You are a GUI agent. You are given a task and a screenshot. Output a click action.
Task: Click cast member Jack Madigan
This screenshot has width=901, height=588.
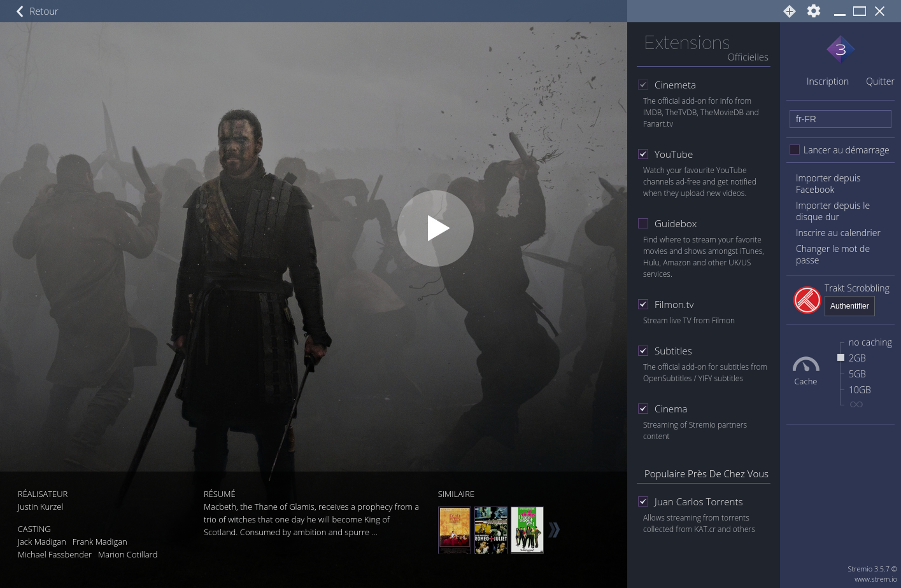pyautogui.click(x=41, y=542)
